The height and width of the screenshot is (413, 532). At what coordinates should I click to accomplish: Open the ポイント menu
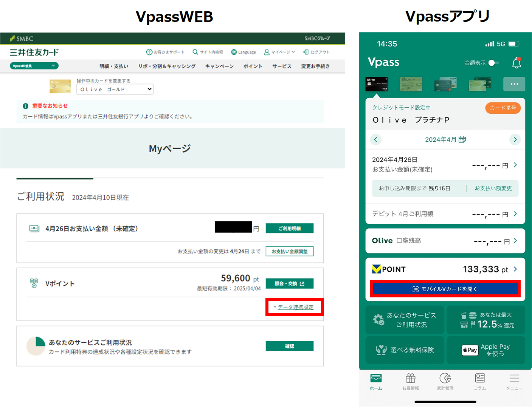click(x=253, y=66)
